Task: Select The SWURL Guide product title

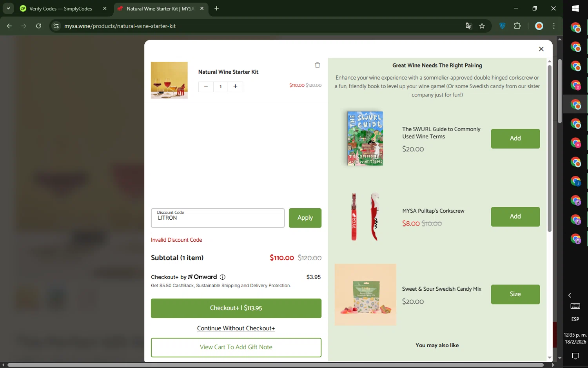Action: (x=441, y=133)
